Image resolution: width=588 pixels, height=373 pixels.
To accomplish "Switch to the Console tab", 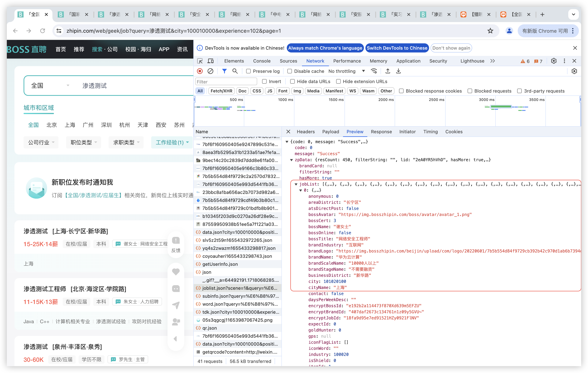I will pyautogui.click(x=262, y=61).
